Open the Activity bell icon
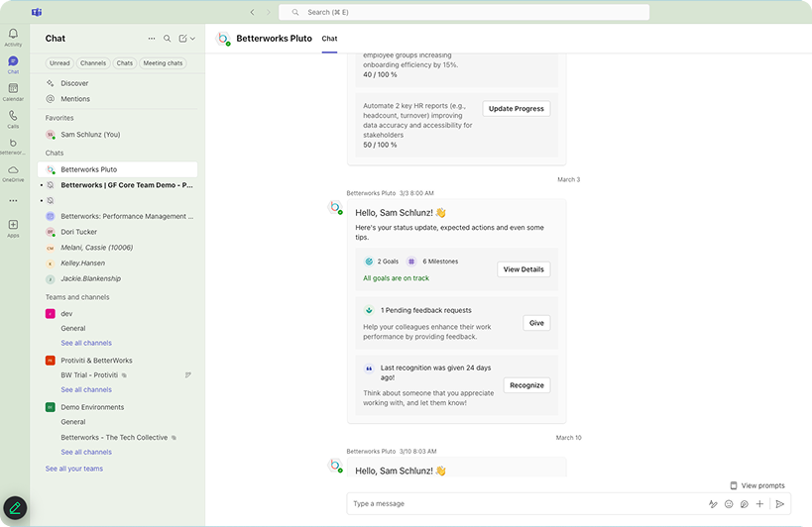812x527 pixels. pyautogui.click(x=13, y=34)
